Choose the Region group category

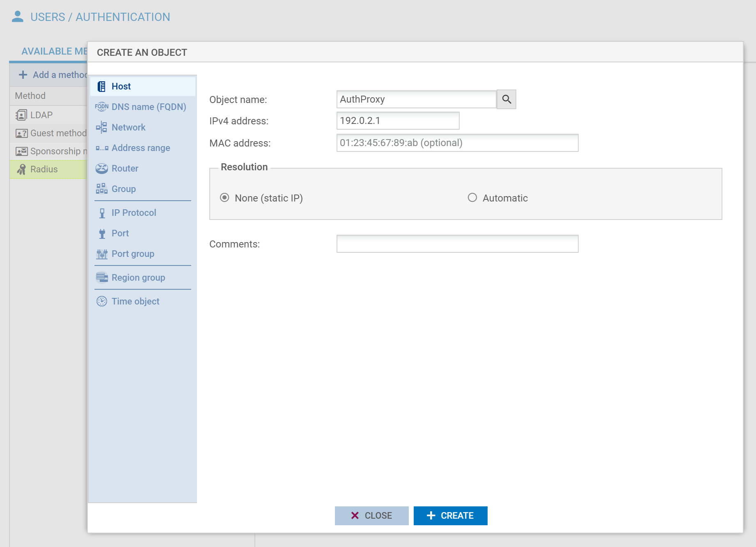138,277
